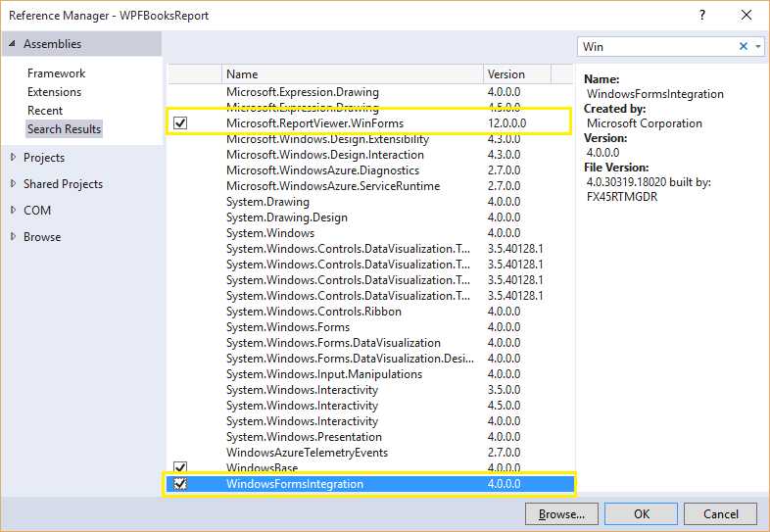Select Microsoft.Expression.Drawing version 4.0.0.0 row
Image resolution: width=770 pixels, height=532 pixels.
(370, 92)
